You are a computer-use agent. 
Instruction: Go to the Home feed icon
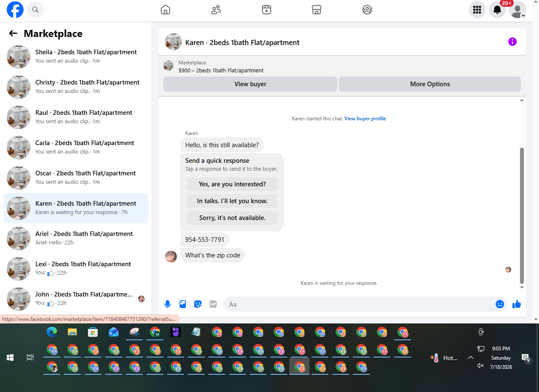pos(165,10)
